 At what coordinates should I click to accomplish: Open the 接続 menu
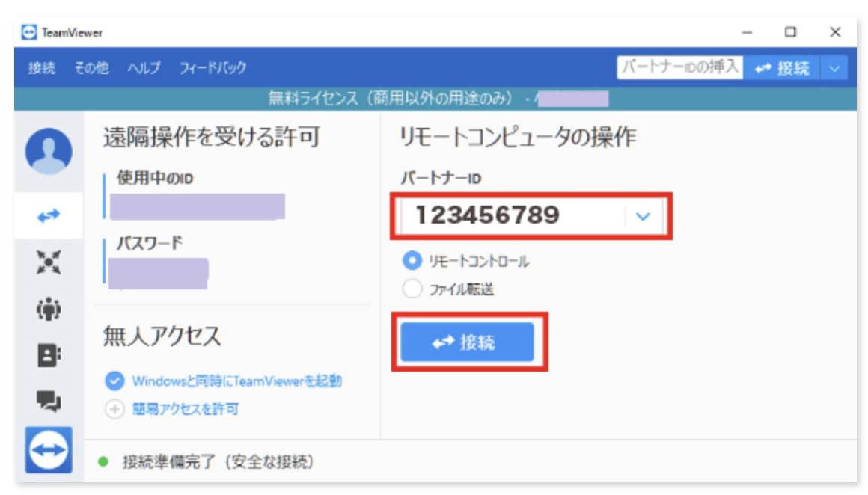(x=42, y=68)
